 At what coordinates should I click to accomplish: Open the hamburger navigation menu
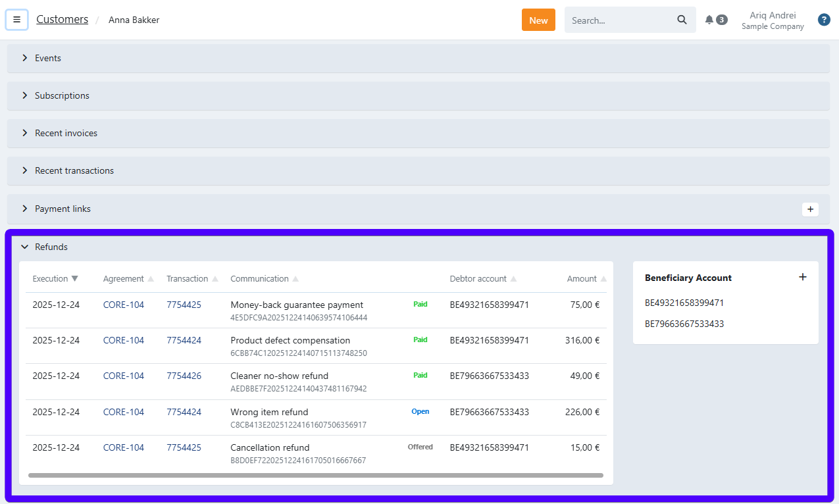coord(16,20)
